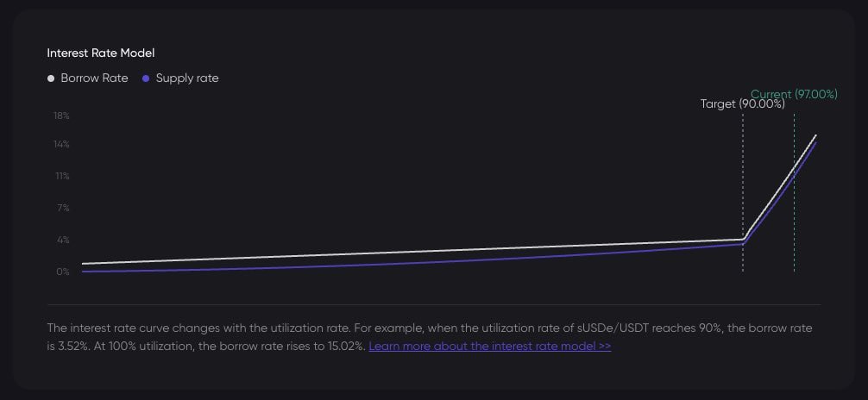Viewport: 868px width, 400px height.
Task: Click the 14% y-axis label
Action: coord(61,145)
